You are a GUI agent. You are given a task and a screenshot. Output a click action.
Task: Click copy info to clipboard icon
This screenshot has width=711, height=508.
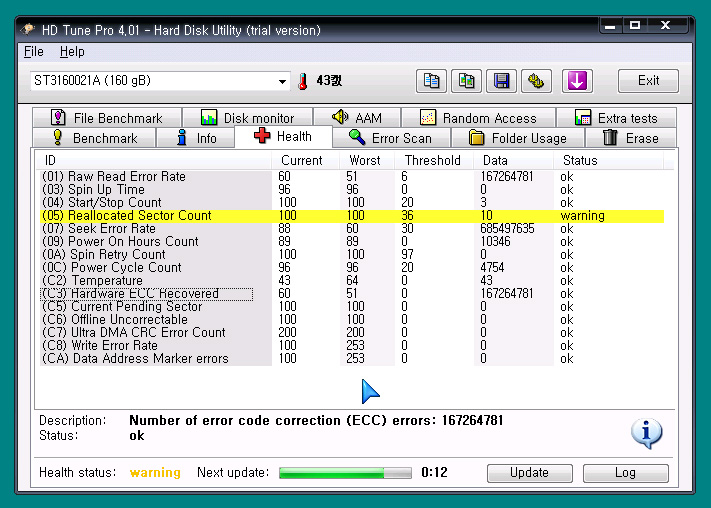pos(431,81)
